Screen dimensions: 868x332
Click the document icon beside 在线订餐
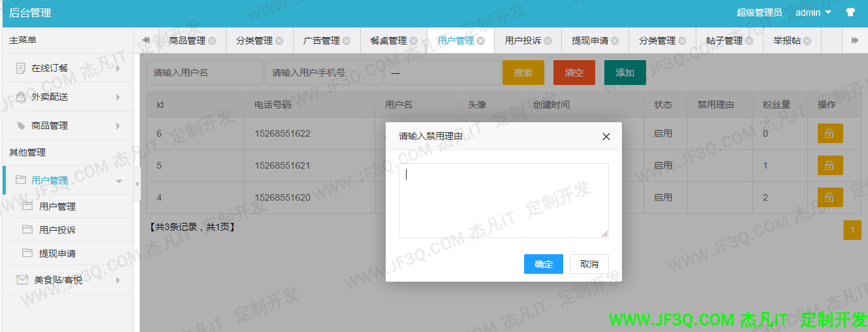(21, 68)
